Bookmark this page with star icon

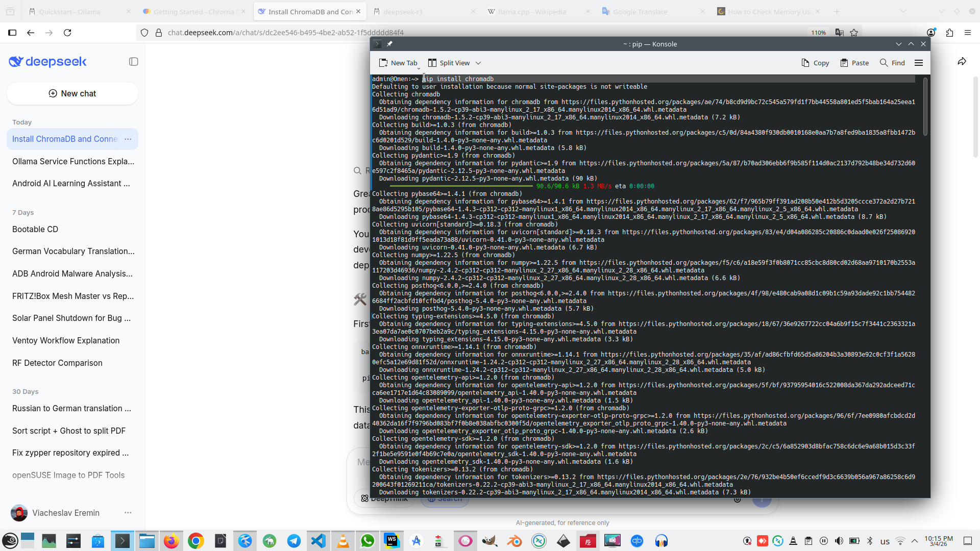tap(854, 33)
